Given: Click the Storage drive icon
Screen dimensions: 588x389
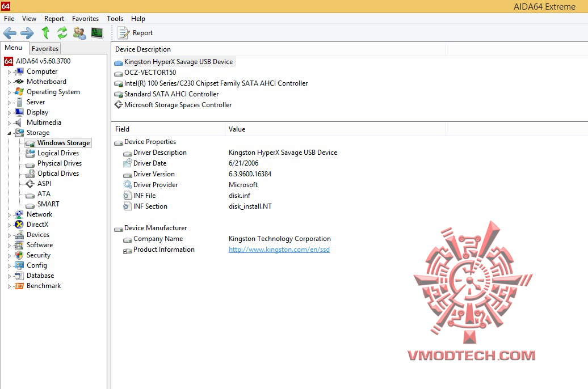Looking at the screenshot, I should coord(19,133).
